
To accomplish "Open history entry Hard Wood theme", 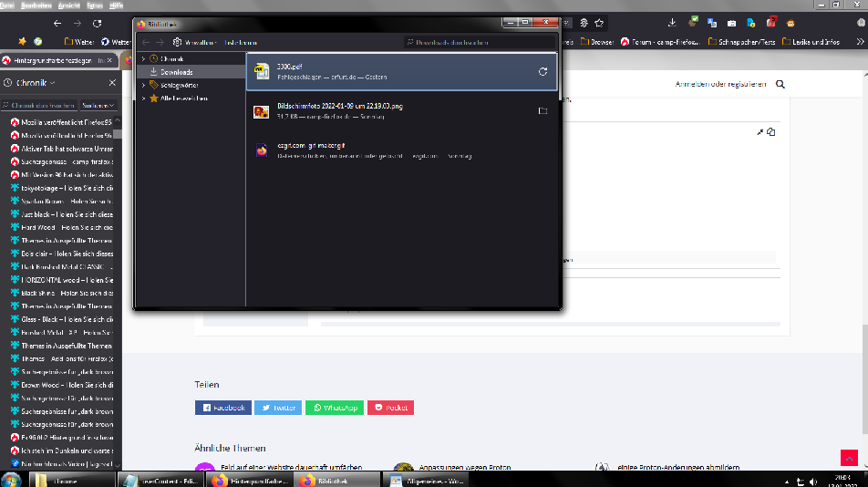I will point(61,227).
